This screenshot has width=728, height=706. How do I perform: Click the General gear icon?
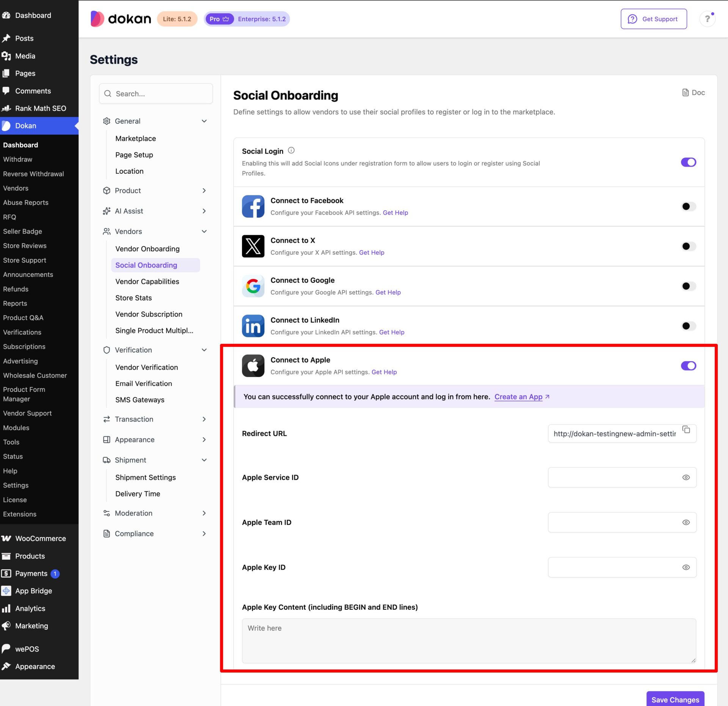point(107,121)
